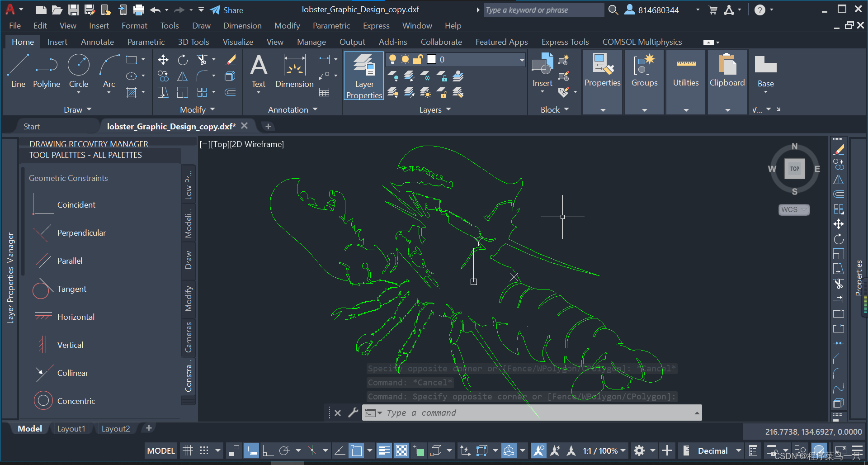The image size is (868, 465).
Task: Expand the Modify panel
Action: tap(198, 109)
